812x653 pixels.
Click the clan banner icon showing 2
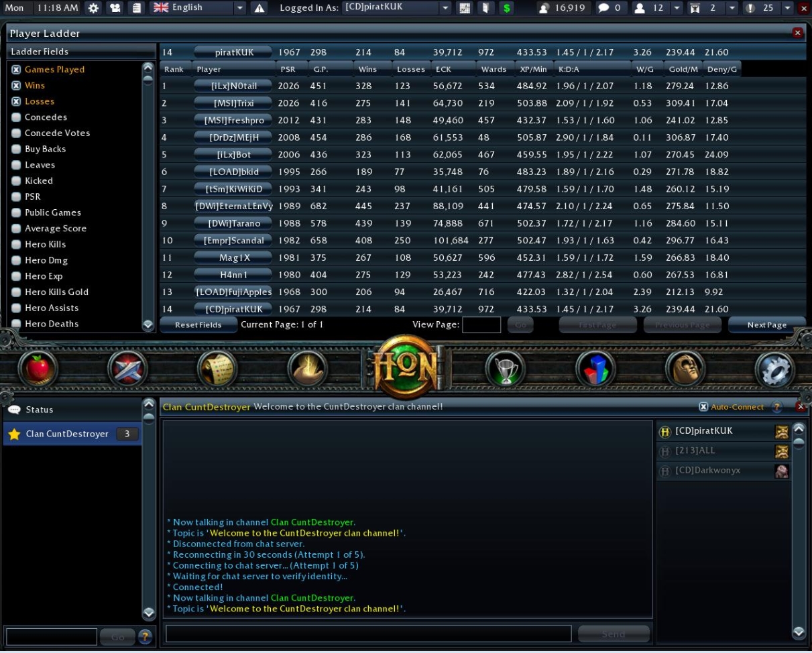695,8
